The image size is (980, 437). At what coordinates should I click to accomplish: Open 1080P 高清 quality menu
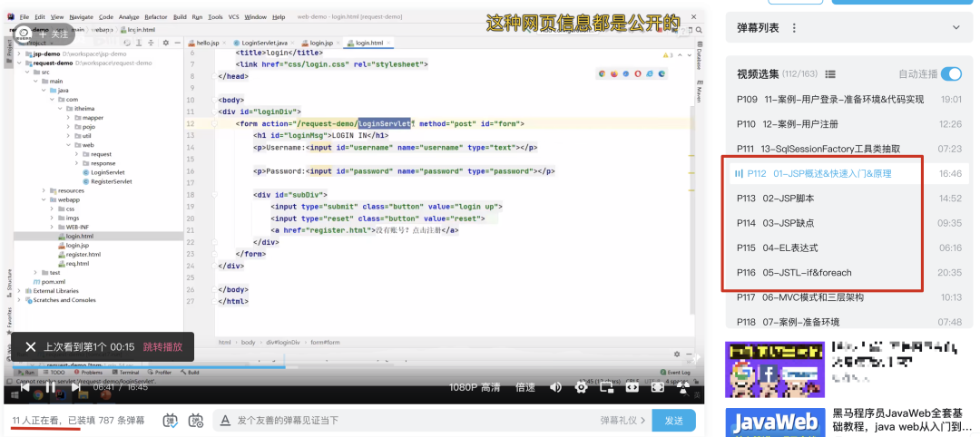[x=475, y=388]
